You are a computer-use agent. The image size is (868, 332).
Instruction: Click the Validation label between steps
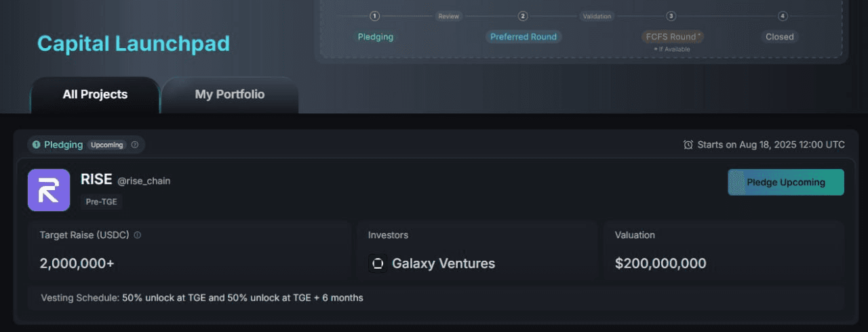click(x=597, y=16)
